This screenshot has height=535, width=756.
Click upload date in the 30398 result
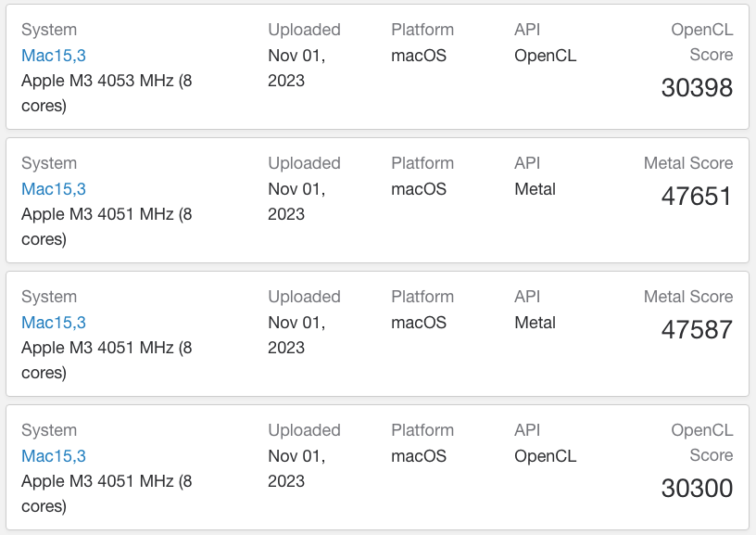tap(296, 68)
